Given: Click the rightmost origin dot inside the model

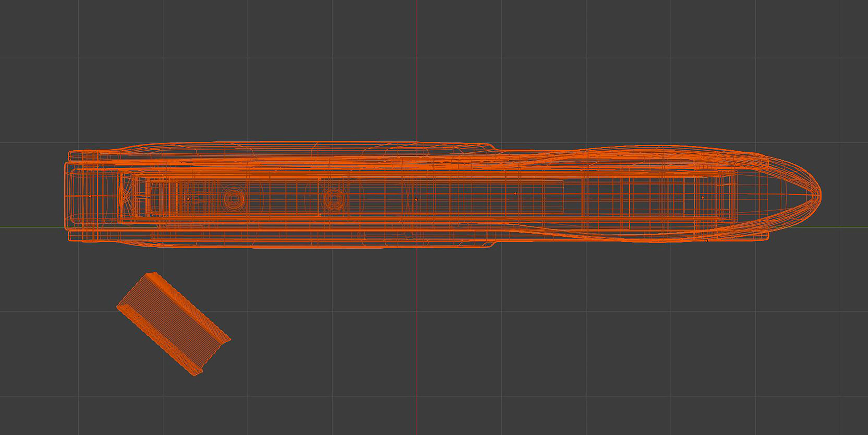Looking at the screenshot, I should pos(703,197).
